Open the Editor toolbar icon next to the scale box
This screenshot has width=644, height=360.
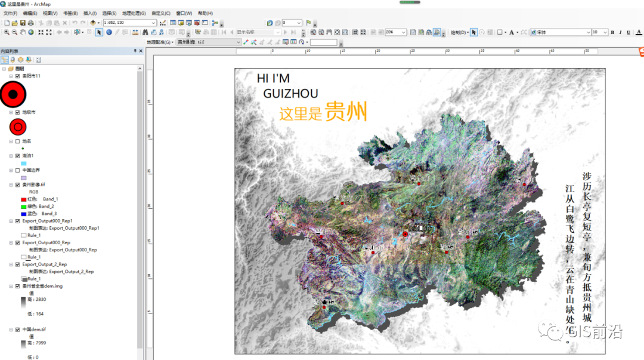coord(163,23)
